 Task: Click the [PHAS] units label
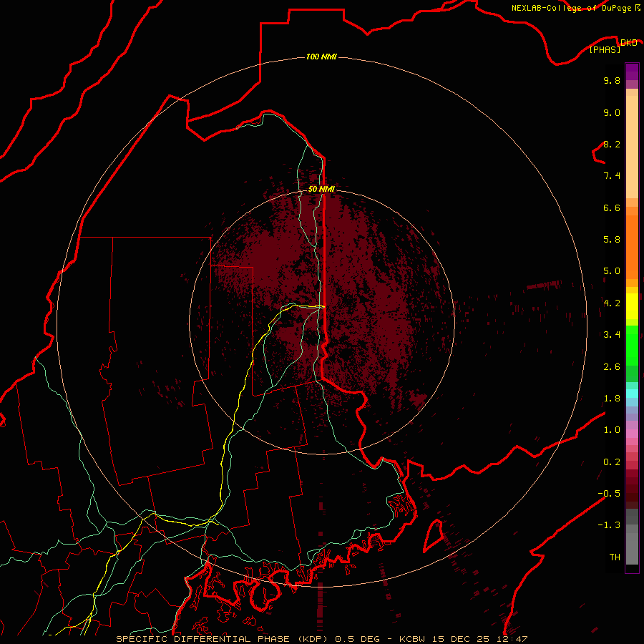click(x=605, y=50)
